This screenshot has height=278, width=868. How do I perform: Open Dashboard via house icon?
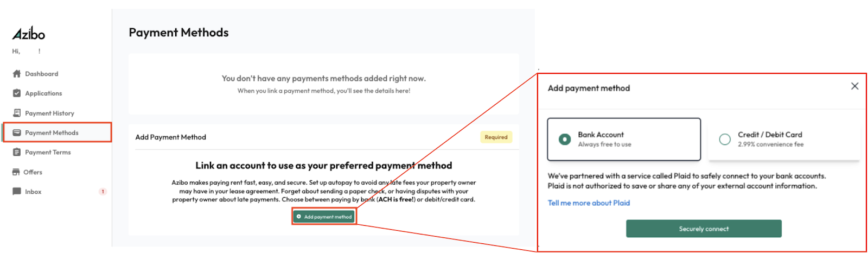[17, 74]
